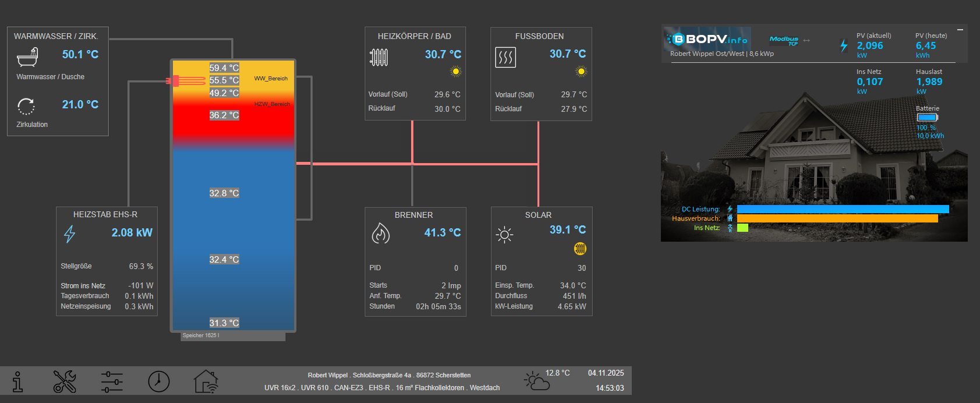The height and width of the screenshot is (403, 980).
Task: Click the info icon in the bottom toolbar
Action: pyautogui.click(x=18, y=382)
